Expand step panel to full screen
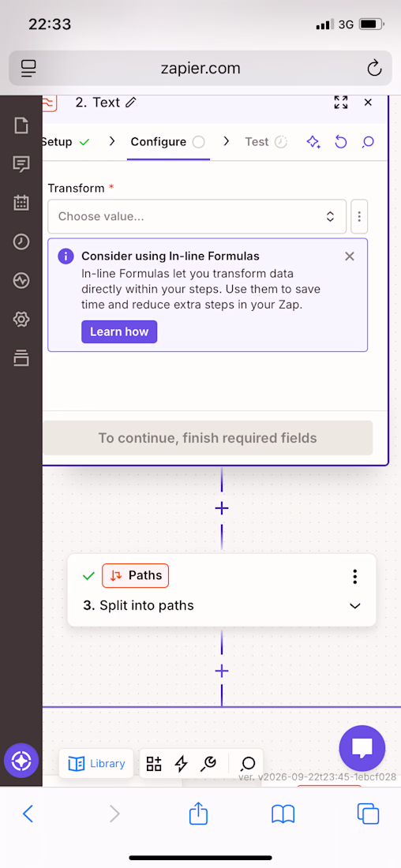This screenshot has height=868, width=401. click(x=341, y=103)
